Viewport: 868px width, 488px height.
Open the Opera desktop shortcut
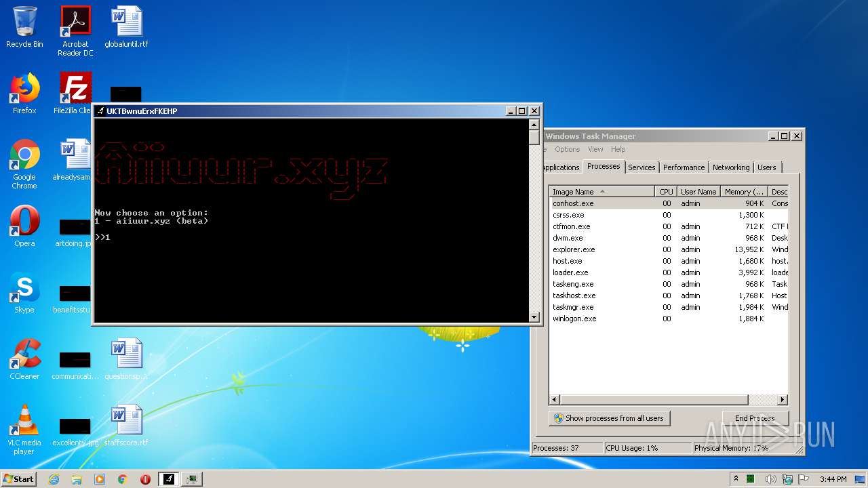[24, 226]
